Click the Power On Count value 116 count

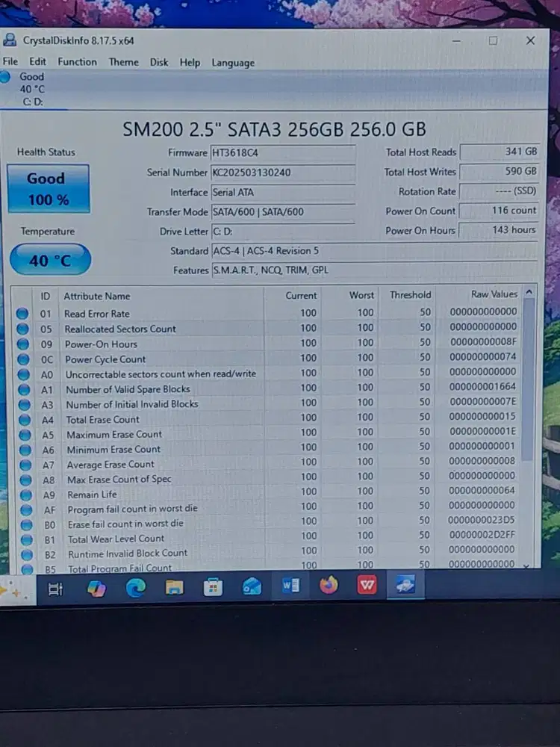tap(499, 211)
